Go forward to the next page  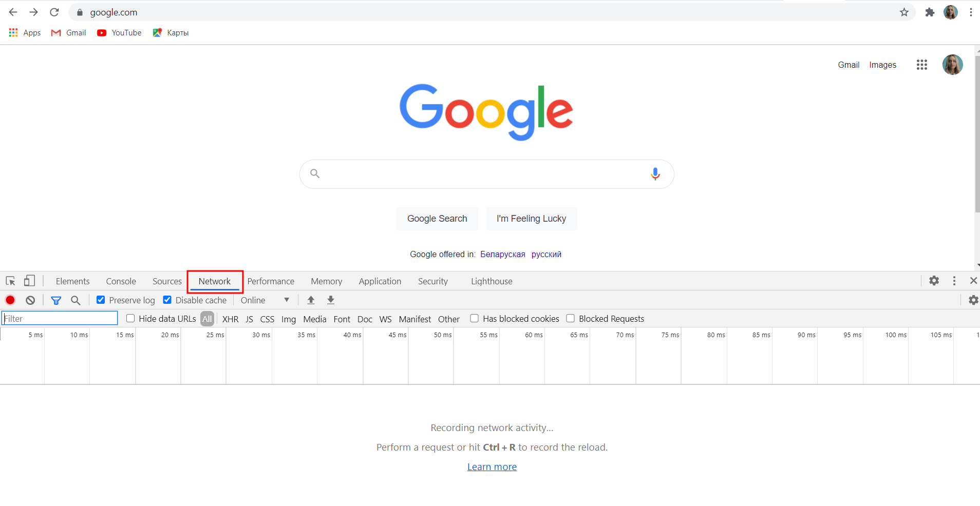coord(34,12)
